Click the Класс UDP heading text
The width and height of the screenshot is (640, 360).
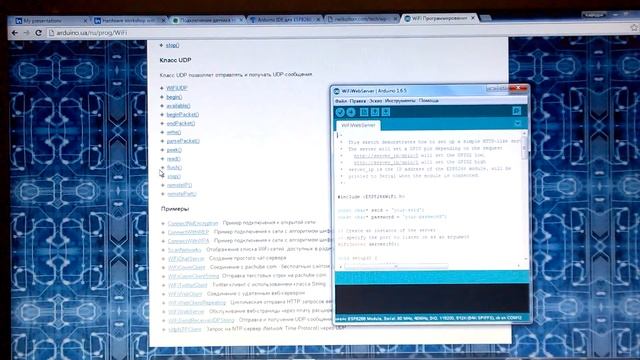176,60
